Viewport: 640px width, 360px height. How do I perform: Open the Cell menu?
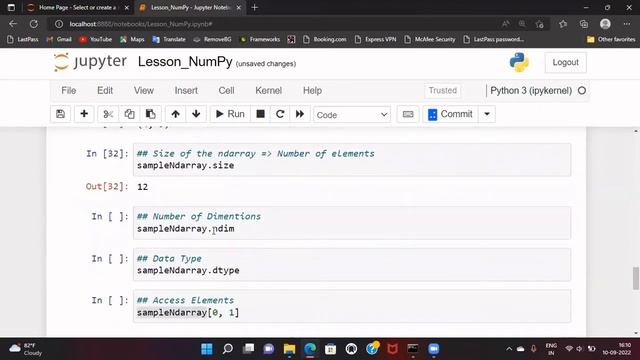click(226, 91)
